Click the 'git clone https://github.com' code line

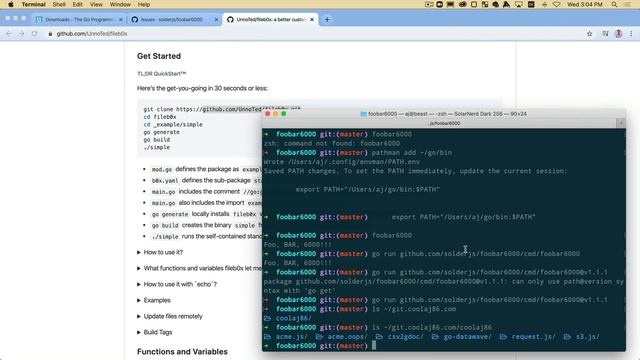(222, 109)
